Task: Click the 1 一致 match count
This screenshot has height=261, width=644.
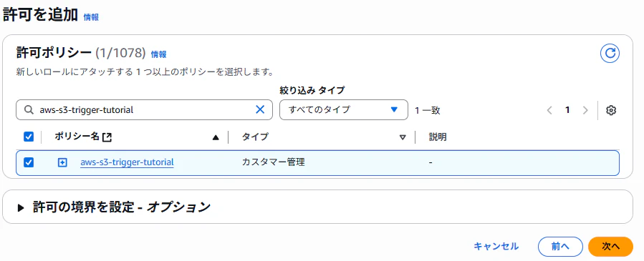Action: (428, 110)
